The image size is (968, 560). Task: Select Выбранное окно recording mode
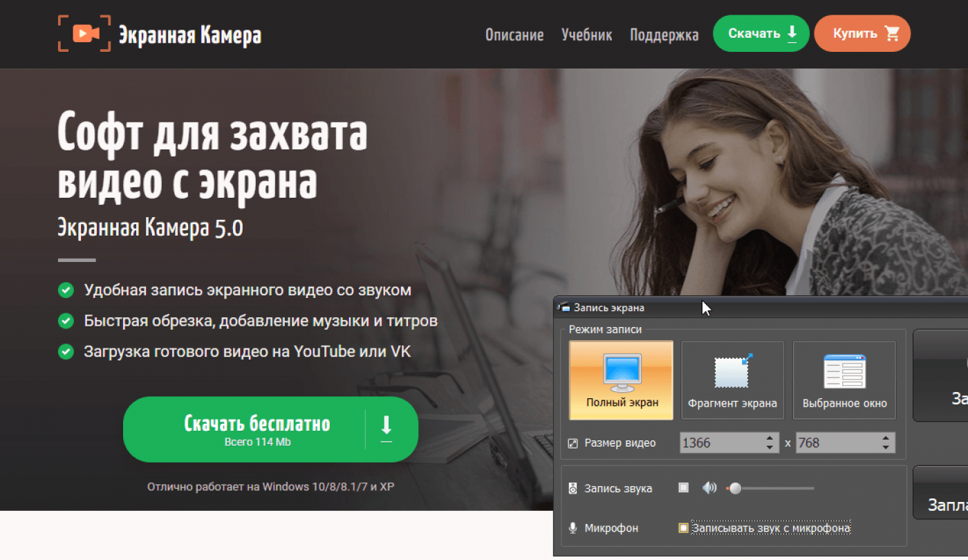pyautogui.click(x=844, y=380)
